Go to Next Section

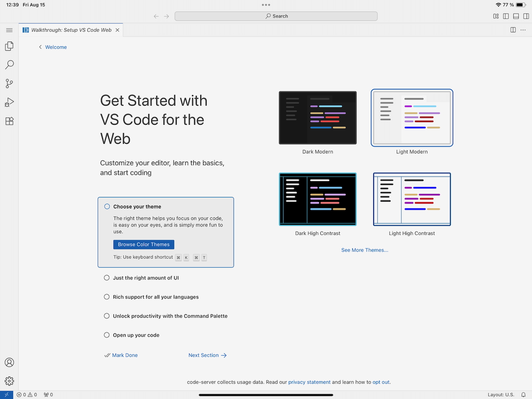(x=207, y=355)
